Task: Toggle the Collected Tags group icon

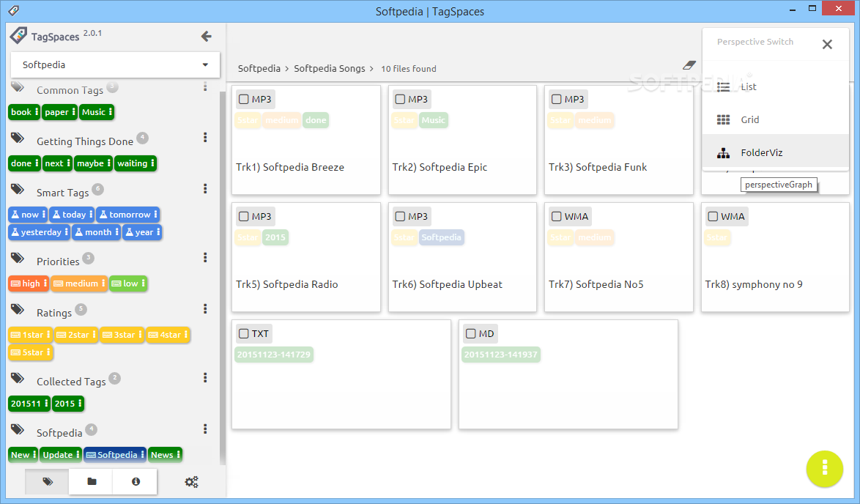Action: tap(18, 378)
